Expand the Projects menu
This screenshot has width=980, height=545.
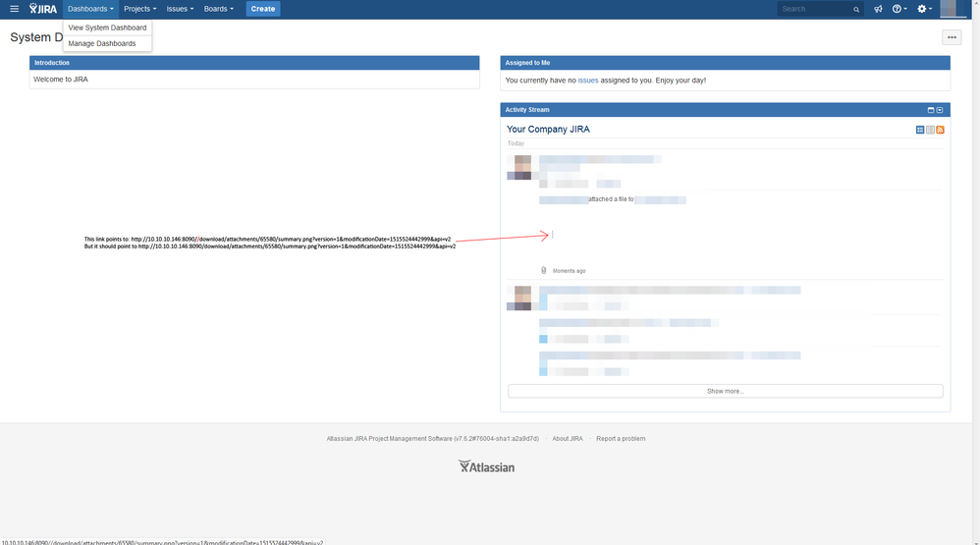coord(140,9)
